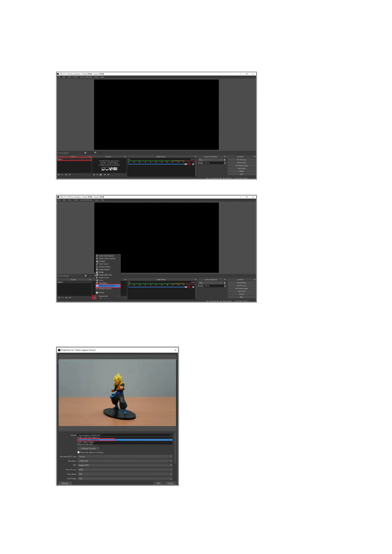Expand Deprecated submenu in add-source menu
Viewport: 392px width, 554px height.
(x=108, y=296)
